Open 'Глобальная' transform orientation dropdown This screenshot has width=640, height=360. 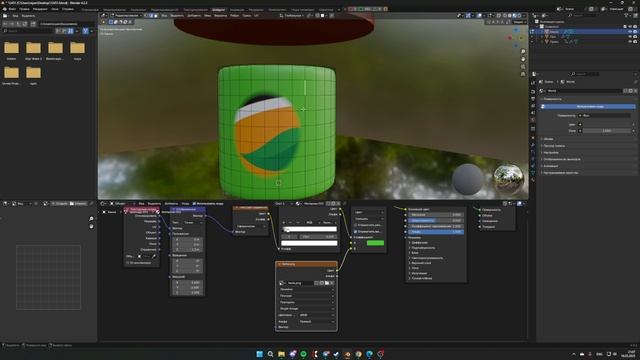(292, 16)
